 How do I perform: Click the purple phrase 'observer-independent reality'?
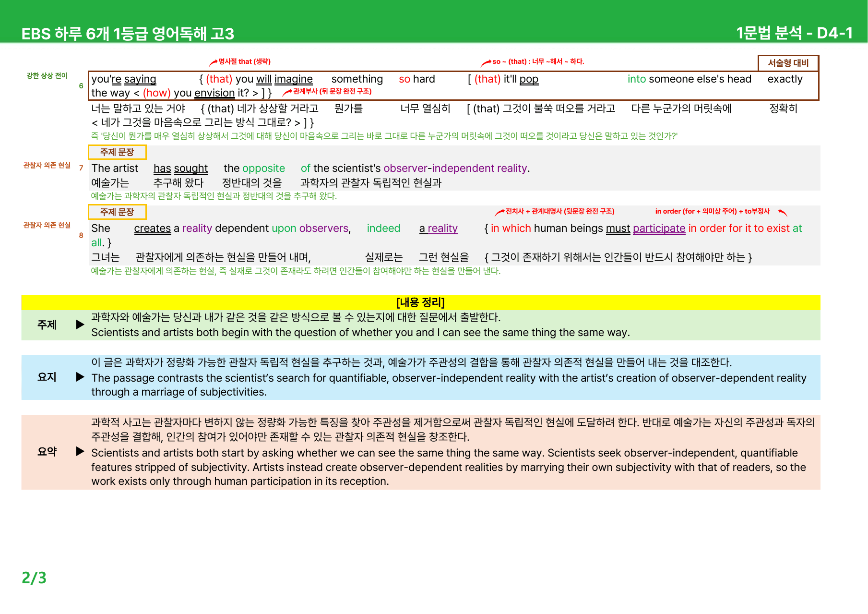coord(455,168)
